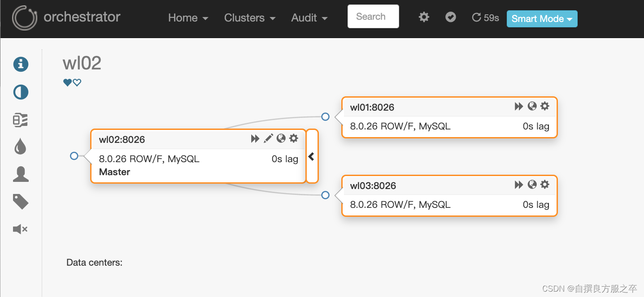Click the globe icon on wl03:8026
644x297 pixels.
pos(532,185)
